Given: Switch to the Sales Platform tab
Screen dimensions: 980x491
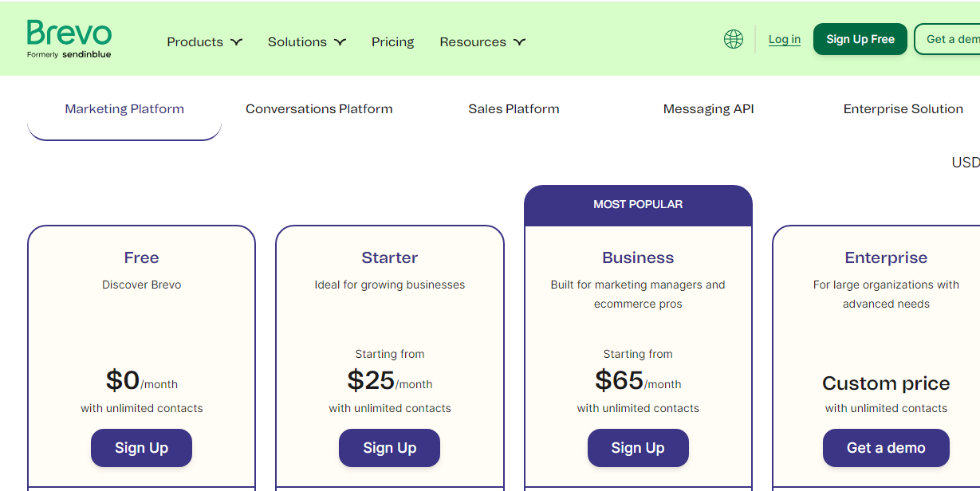Looking at the screenshot, I should click(514, 109).
